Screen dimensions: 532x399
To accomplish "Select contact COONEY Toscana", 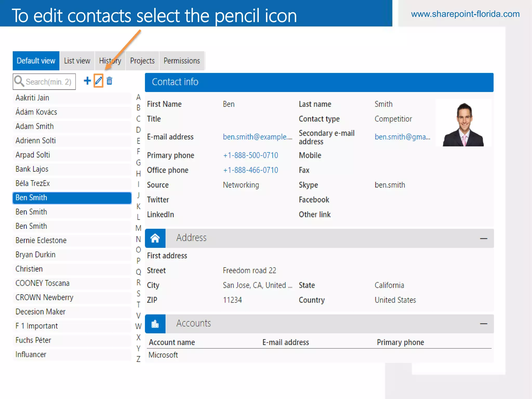I will click(x=72, y=283).
